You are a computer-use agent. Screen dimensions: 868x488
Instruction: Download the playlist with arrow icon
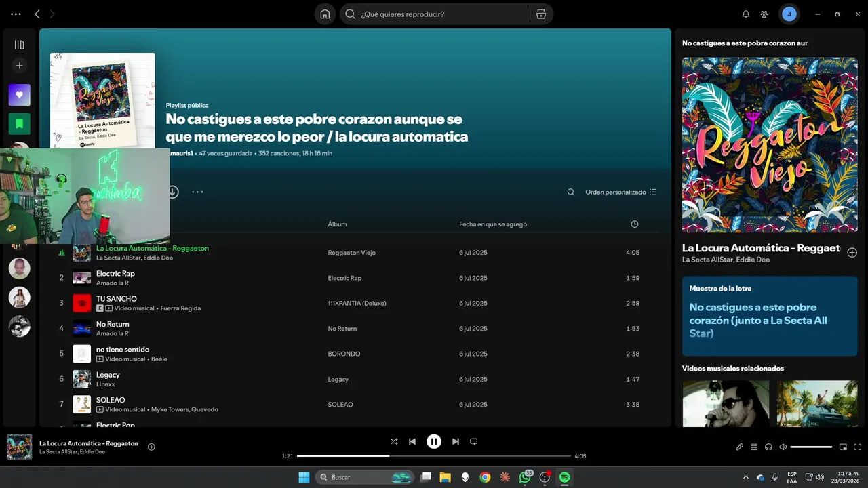[x=173, y=192]
